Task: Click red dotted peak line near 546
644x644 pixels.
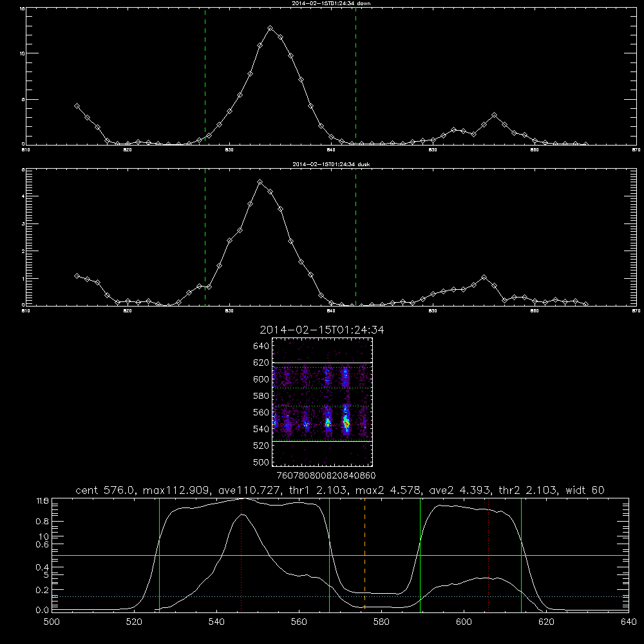Action: (x=241, y=554)
